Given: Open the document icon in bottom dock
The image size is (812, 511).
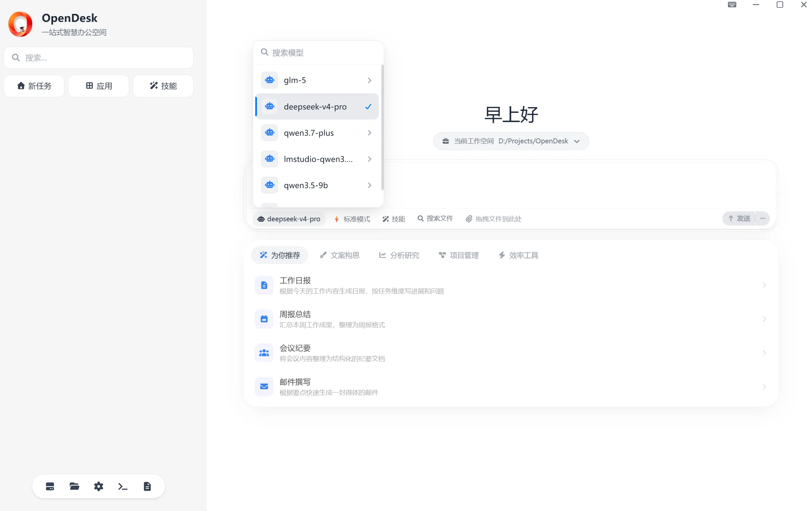Looking at the screenshot, I should (147, 486).
